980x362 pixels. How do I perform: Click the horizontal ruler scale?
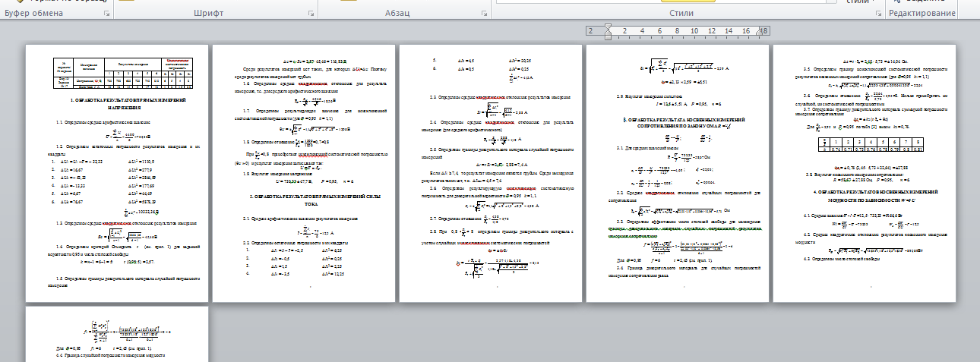click(678, 30)
